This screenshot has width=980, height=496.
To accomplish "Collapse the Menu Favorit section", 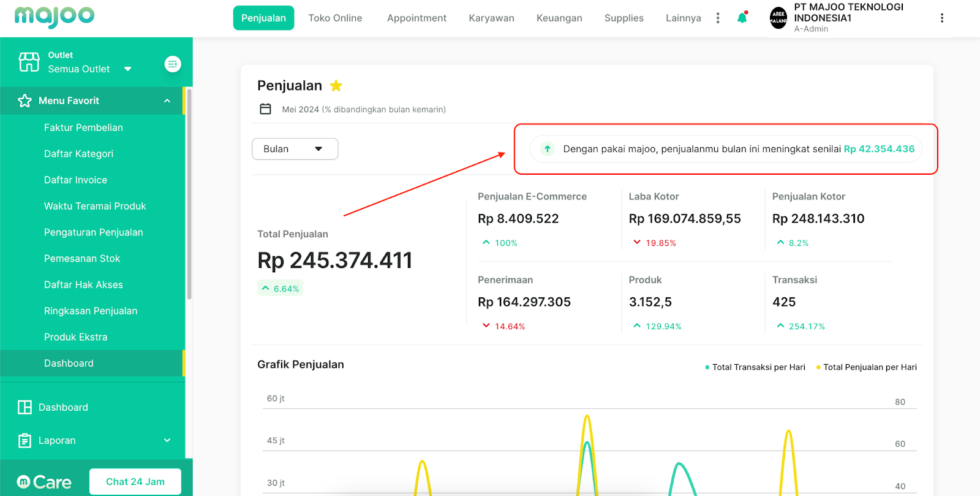I will (167, 101).
